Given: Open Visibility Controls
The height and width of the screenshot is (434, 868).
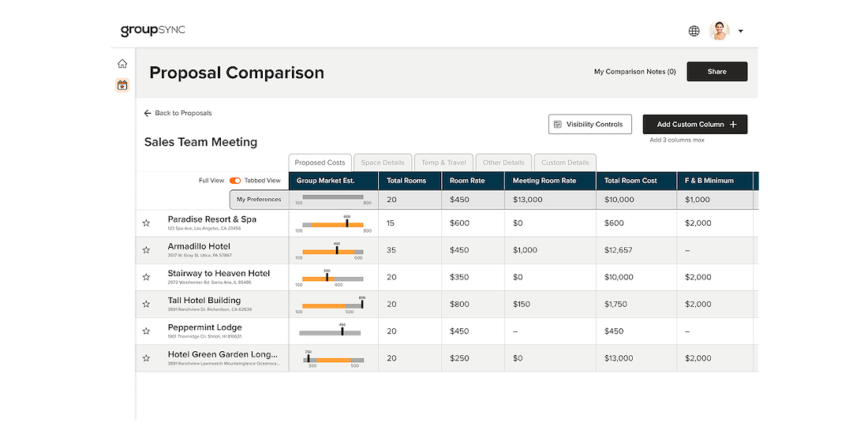Looking at the screenshot, I should 589,124.
